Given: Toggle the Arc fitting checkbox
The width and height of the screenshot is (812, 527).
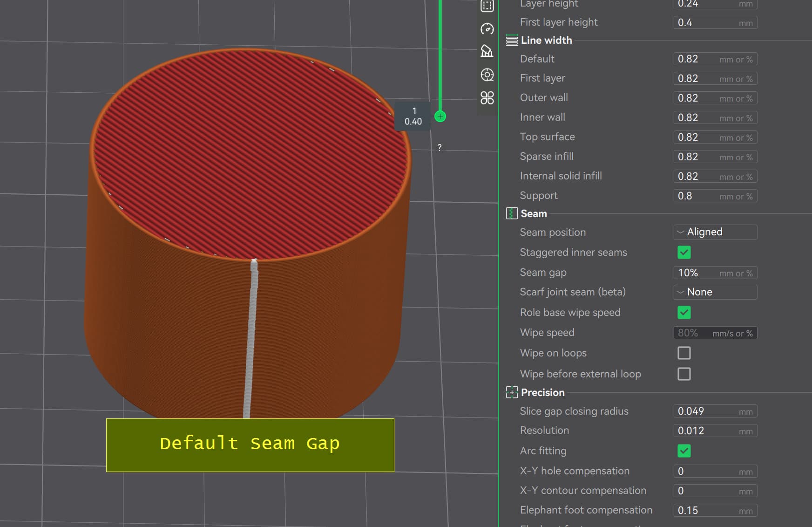Looking at the screenshot, I should [683, 451].
